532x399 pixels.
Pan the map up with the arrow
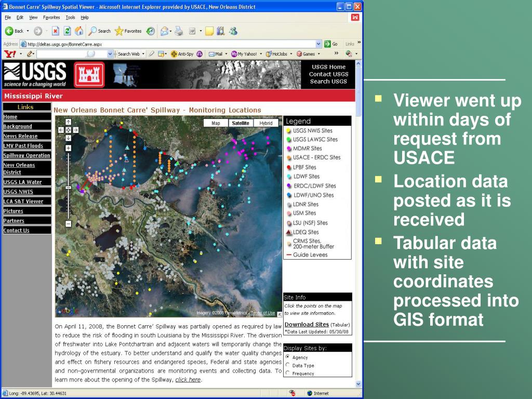point(68,122)
